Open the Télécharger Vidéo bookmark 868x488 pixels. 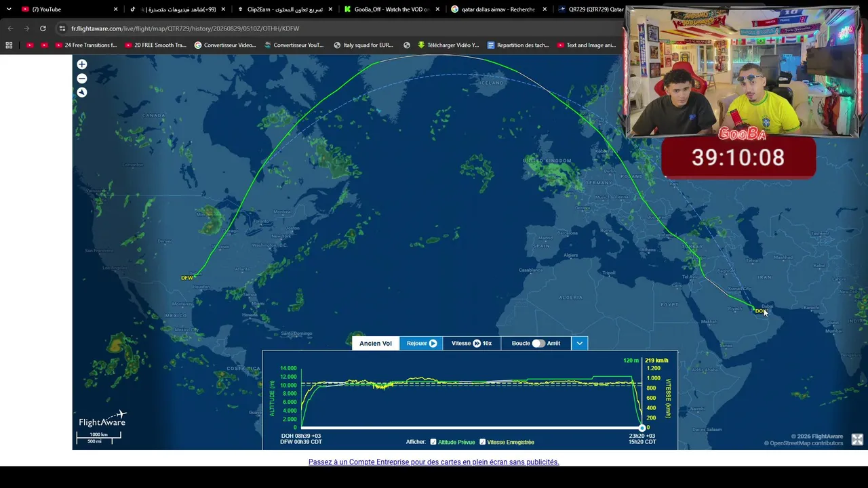448,45
